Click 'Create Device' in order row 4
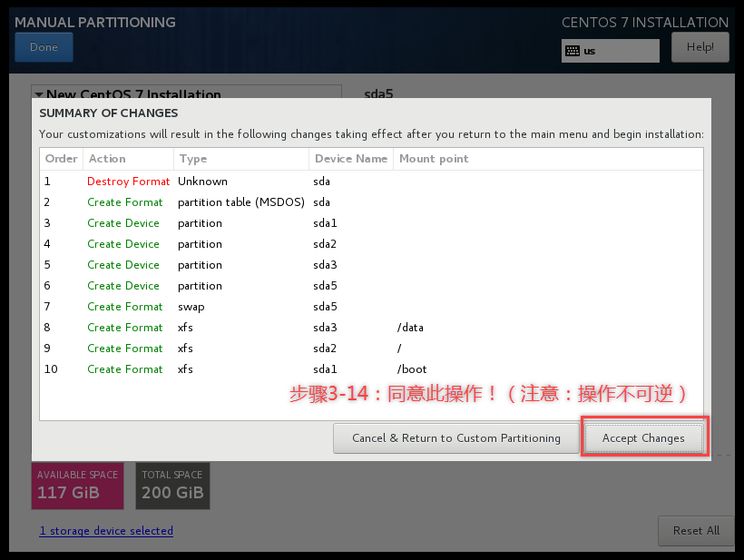This screenshot has height=560, width=744. point(123,244)
